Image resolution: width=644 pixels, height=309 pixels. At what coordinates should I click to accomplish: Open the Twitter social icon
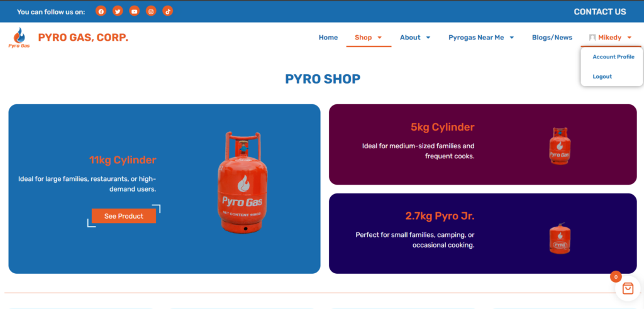(118, 11)
